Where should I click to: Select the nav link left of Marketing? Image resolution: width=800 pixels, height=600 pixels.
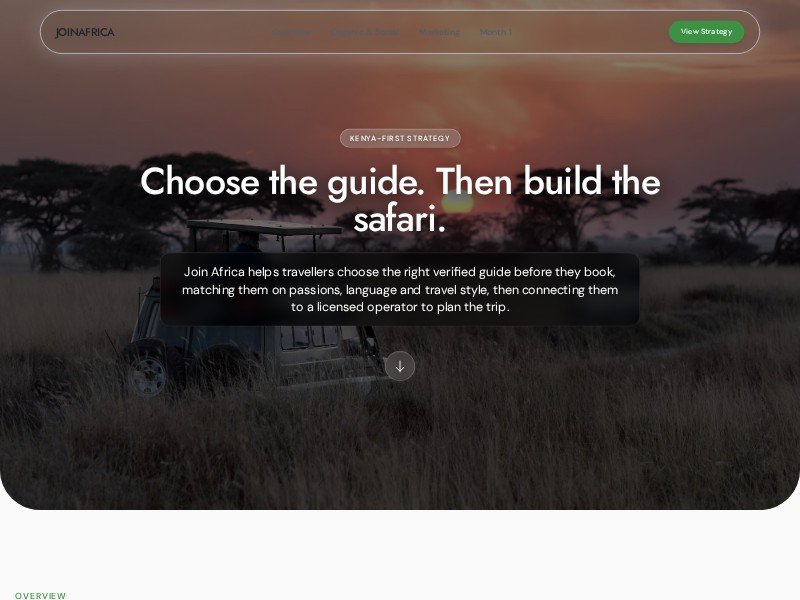(x=365, y=32)
